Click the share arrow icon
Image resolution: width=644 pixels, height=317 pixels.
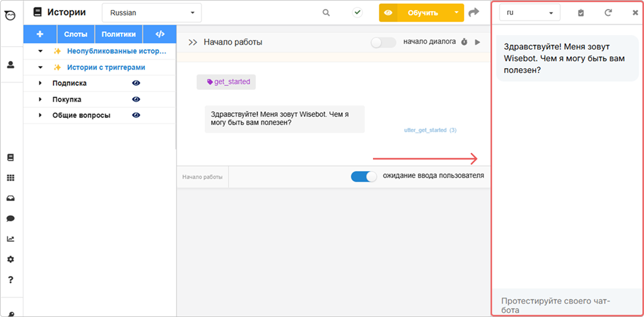(473, 12)
